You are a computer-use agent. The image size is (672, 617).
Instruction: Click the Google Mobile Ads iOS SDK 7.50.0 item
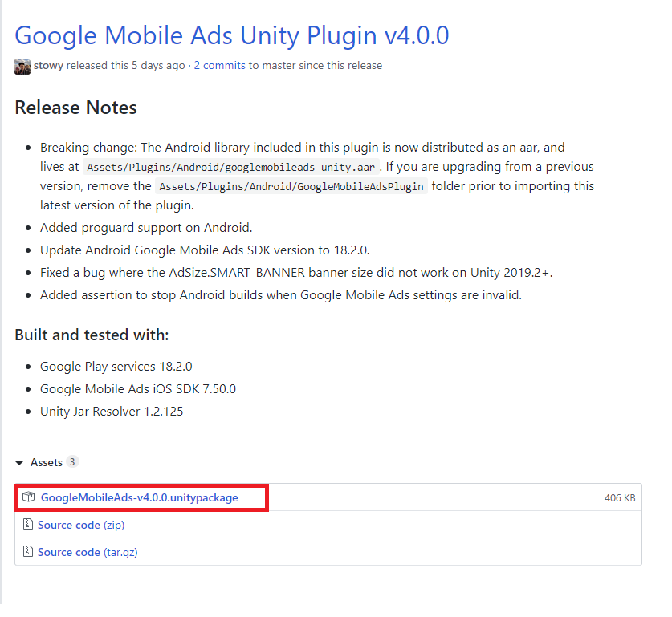(x=138, y=389)
